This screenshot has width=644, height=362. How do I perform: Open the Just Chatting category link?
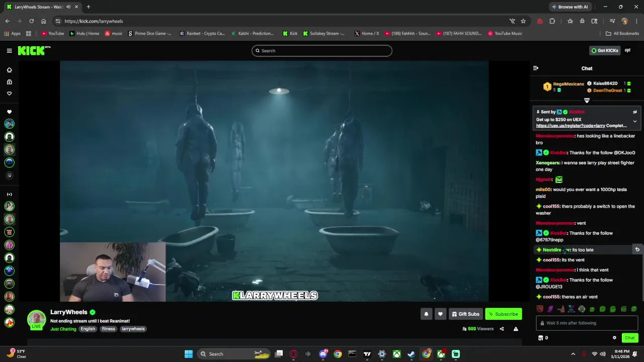(63, 329)
